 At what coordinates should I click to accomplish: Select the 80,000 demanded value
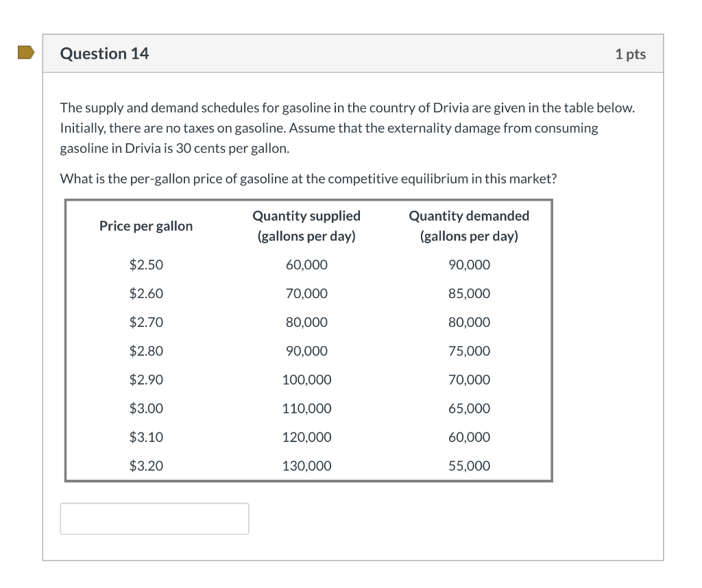tap(469, 322)
